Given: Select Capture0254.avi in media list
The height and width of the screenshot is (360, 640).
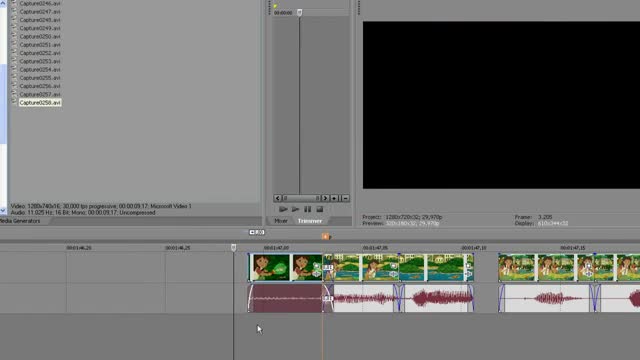Looking at the screenshot, I should pyautogui.click(x=40, y=69).
